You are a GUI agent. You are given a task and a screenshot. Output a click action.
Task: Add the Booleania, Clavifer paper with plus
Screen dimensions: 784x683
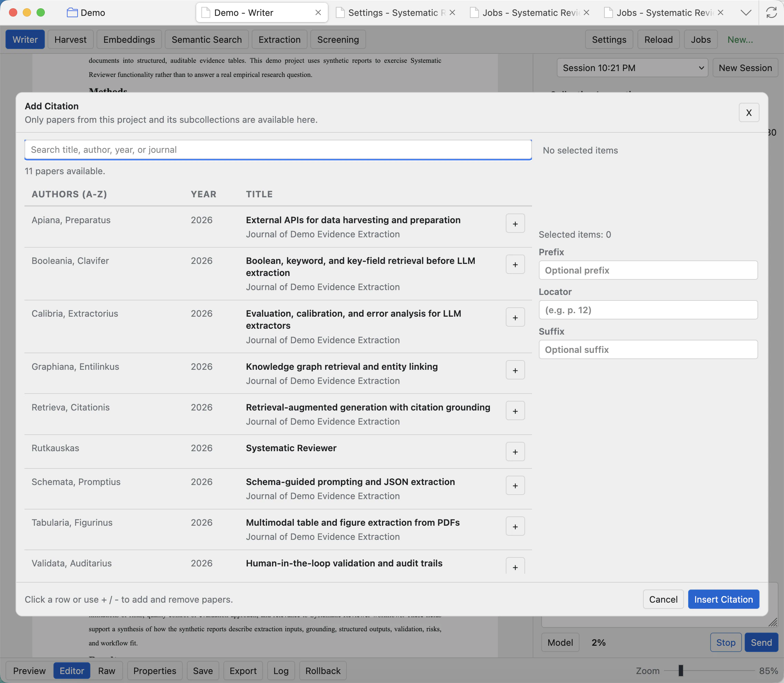coord(515,265)
